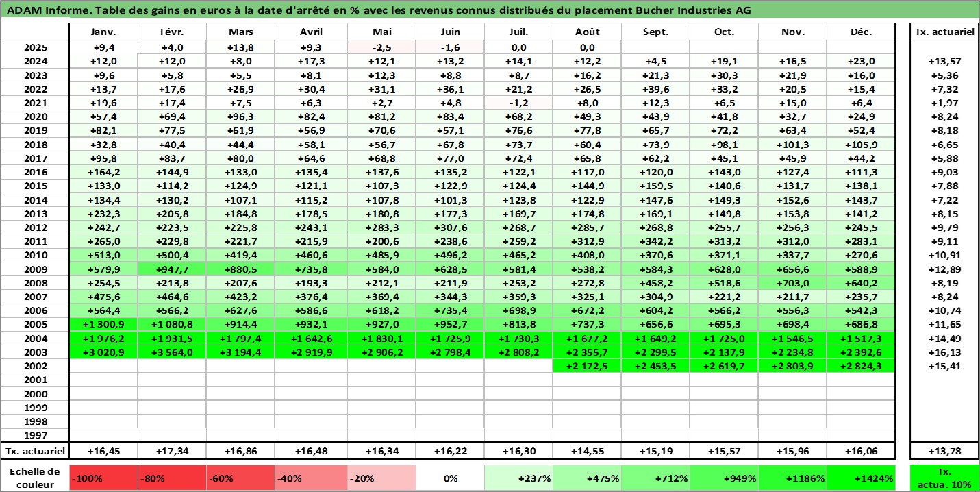Click the +342,2 cell in 2011 row
The height and width of the screenshot is (492, 980).
[656, 241]
